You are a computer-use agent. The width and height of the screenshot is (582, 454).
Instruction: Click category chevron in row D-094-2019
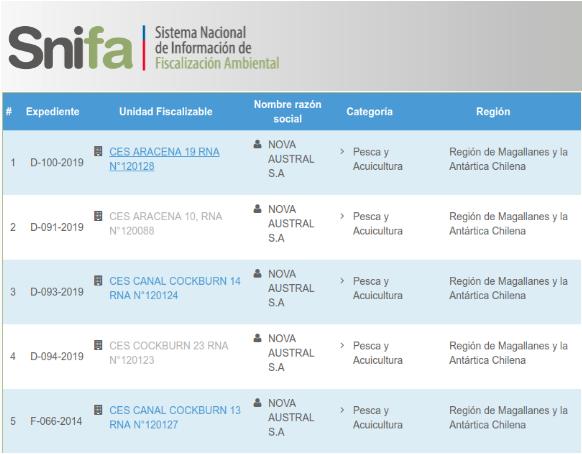(x=342, y=345)
